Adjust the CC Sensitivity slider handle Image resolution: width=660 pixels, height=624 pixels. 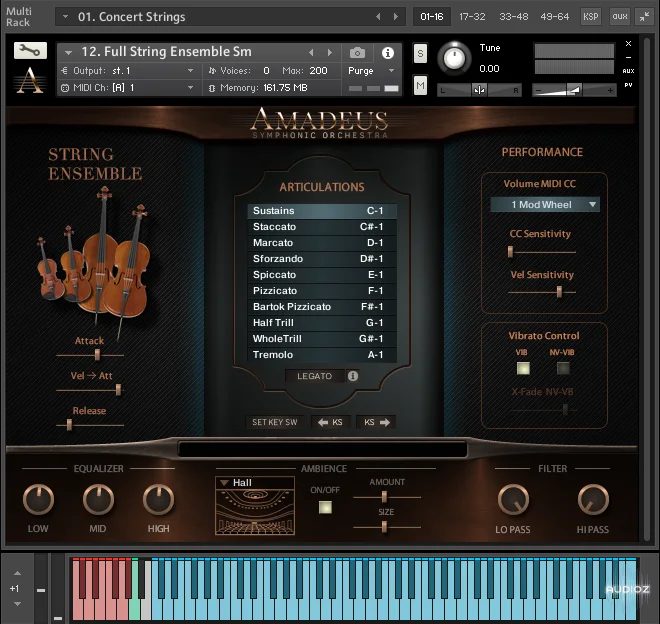tap(510, 252)
